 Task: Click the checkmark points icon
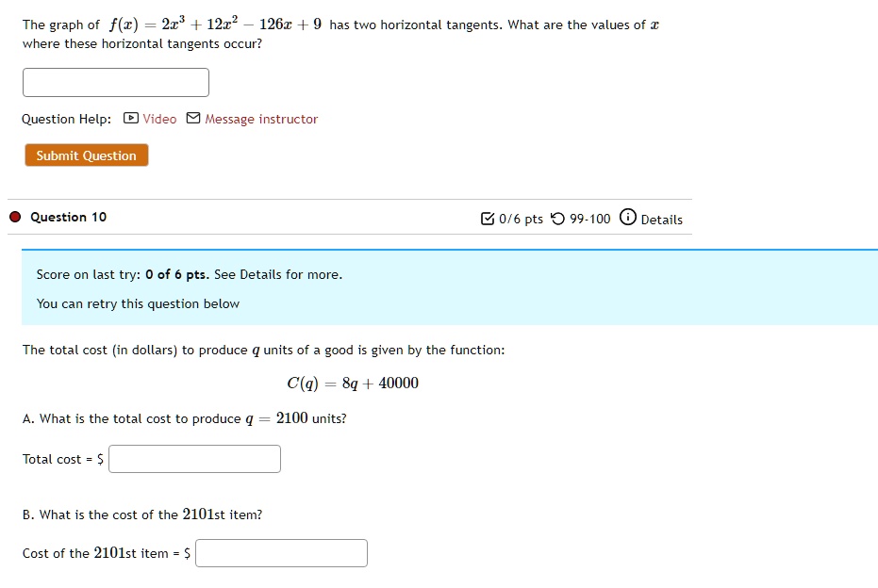pos(488,219)
